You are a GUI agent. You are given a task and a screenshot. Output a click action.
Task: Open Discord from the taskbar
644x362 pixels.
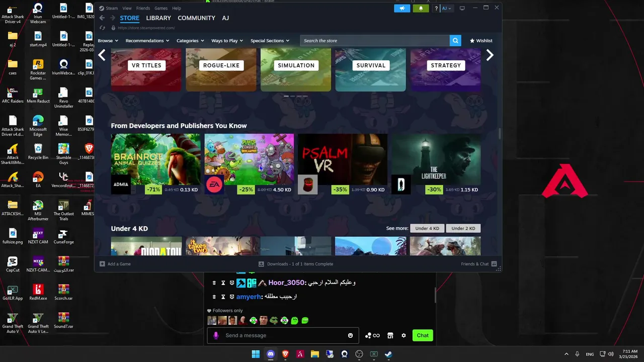click(x=271, y=354)
